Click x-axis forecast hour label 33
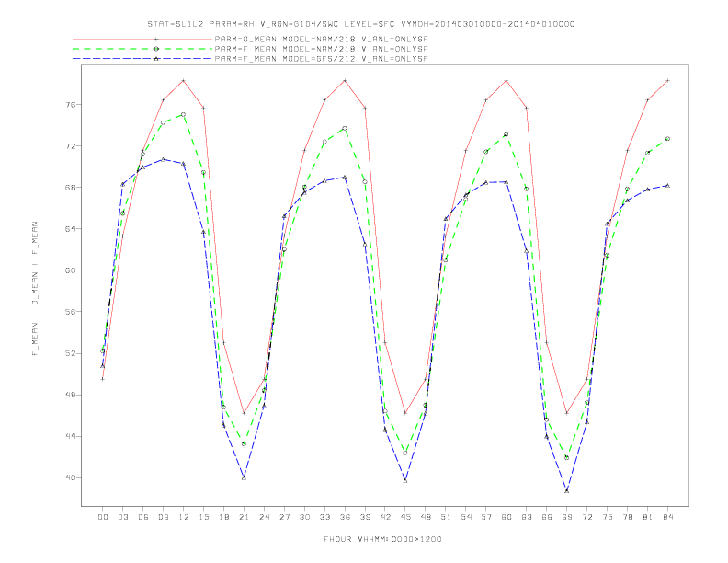Viewport: 728px width, 563px height. (324, 517)
